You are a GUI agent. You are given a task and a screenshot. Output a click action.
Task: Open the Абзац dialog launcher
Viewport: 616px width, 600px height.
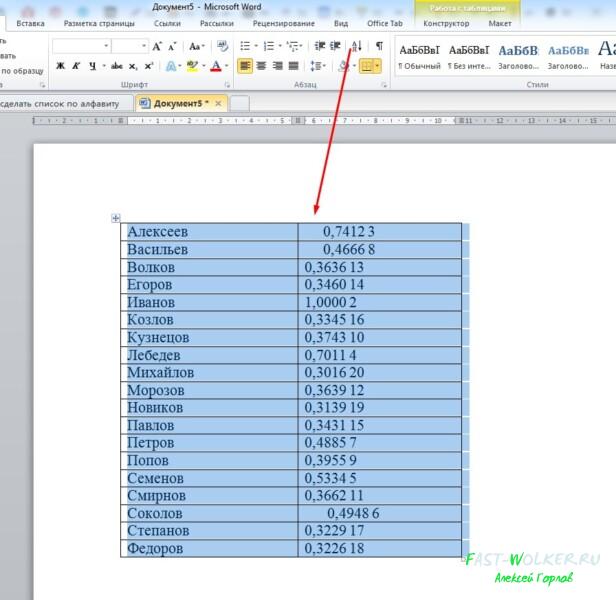(384, 84)
